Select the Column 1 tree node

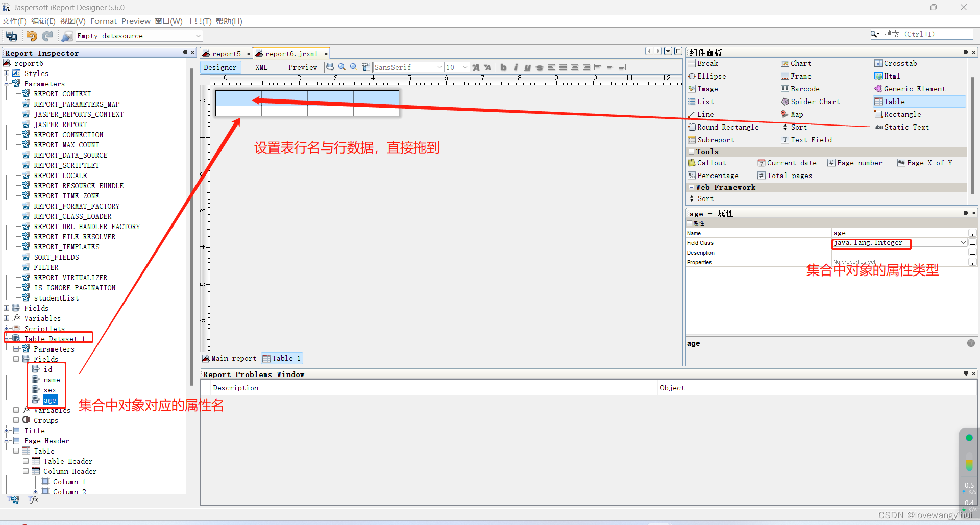[69, 482]
